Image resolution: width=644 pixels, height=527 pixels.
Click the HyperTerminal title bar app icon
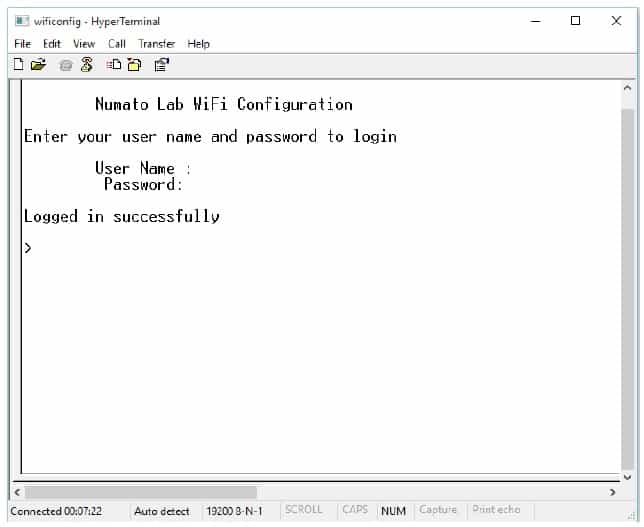point(20,21)
